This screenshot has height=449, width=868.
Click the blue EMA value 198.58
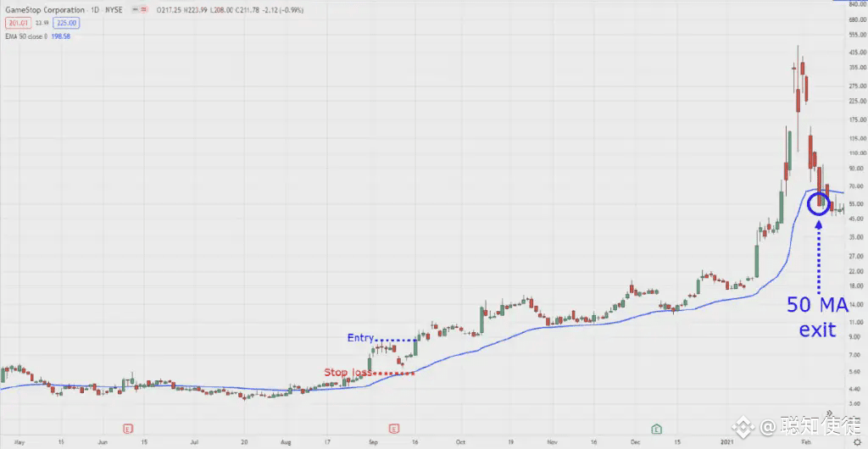coord(60,36)
